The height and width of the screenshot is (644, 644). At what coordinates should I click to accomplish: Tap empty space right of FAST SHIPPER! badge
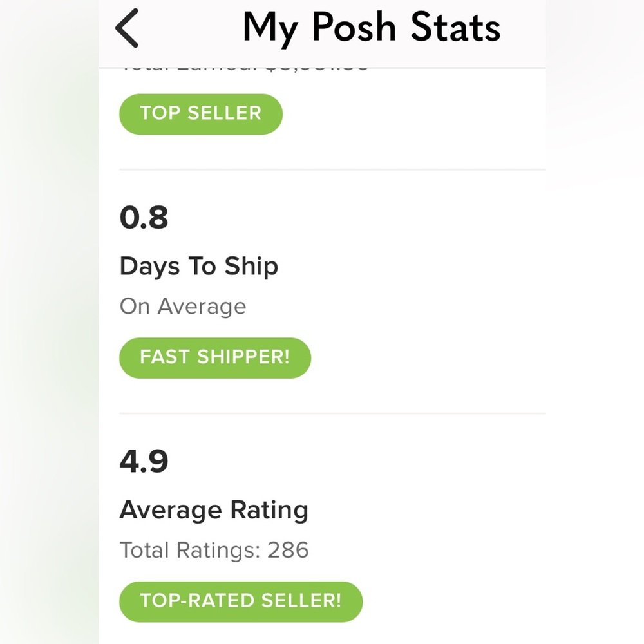(428, 357)
